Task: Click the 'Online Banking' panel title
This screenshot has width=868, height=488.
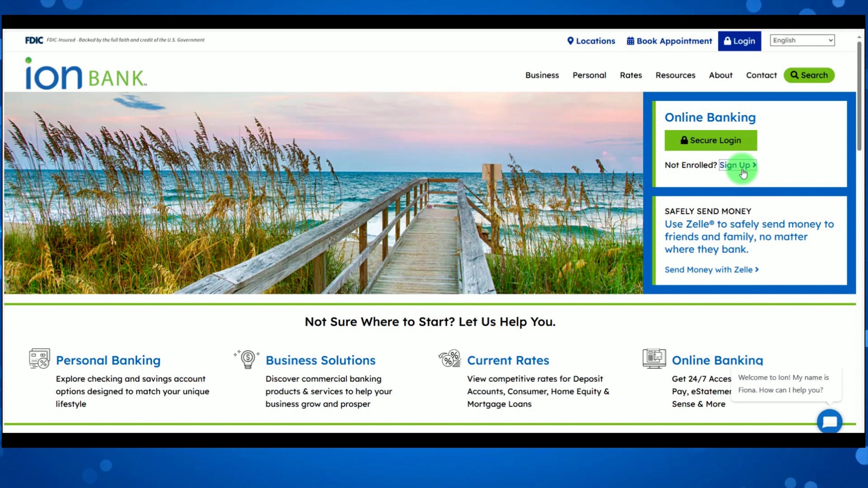Action: click(710, 117)
